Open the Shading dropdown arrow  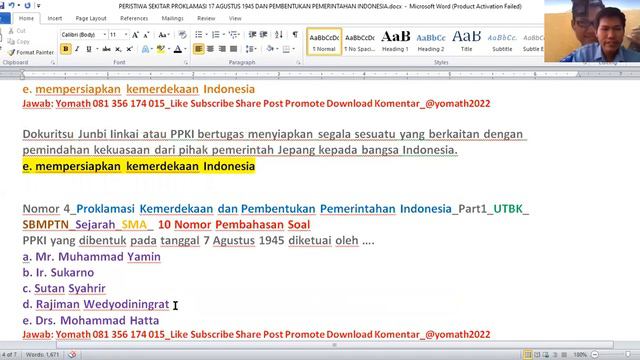(278, 49)
